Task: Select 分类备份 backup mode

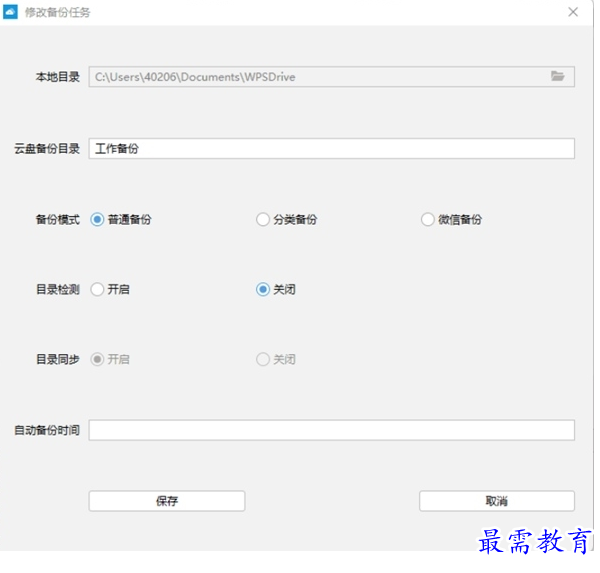Action: tap(287, 220)
